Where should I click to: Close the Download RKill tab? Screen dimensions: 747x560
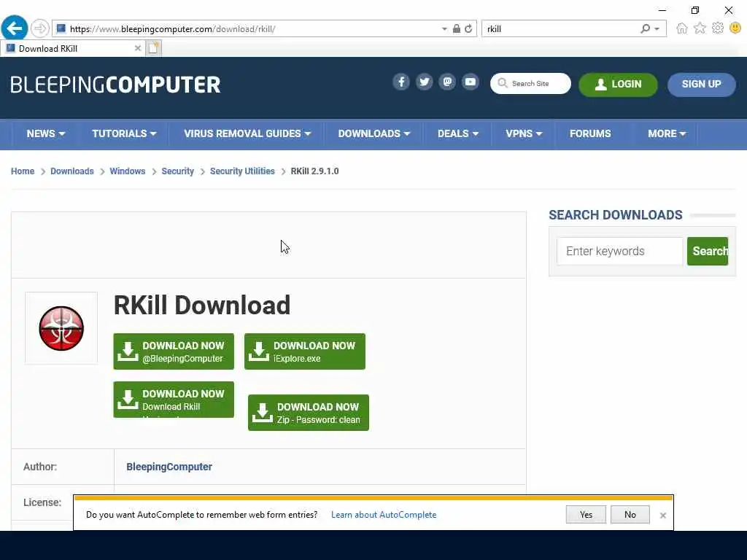point(138,48)
